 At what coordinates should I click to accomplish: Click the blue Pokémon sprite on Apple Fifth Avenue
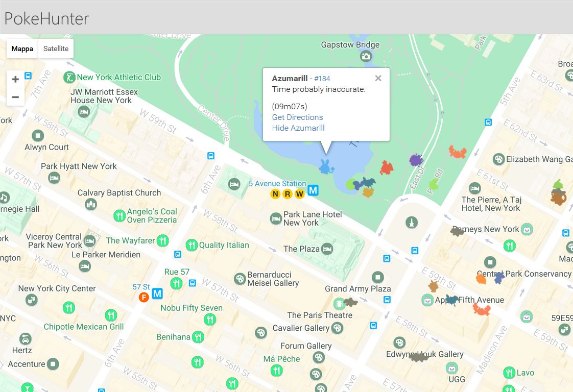tap(451, 300)
